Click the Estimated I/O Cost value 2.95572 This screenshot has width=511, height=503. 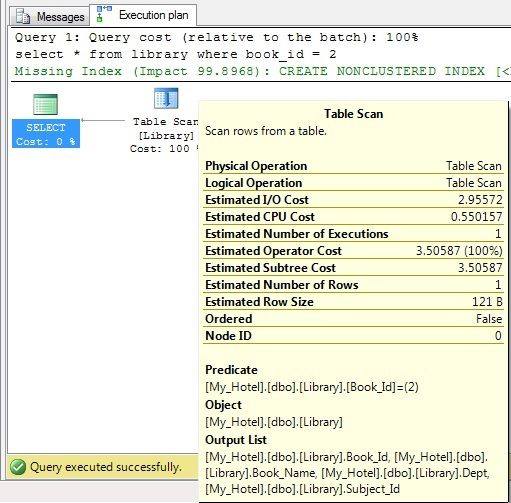[x=480, y=200]
